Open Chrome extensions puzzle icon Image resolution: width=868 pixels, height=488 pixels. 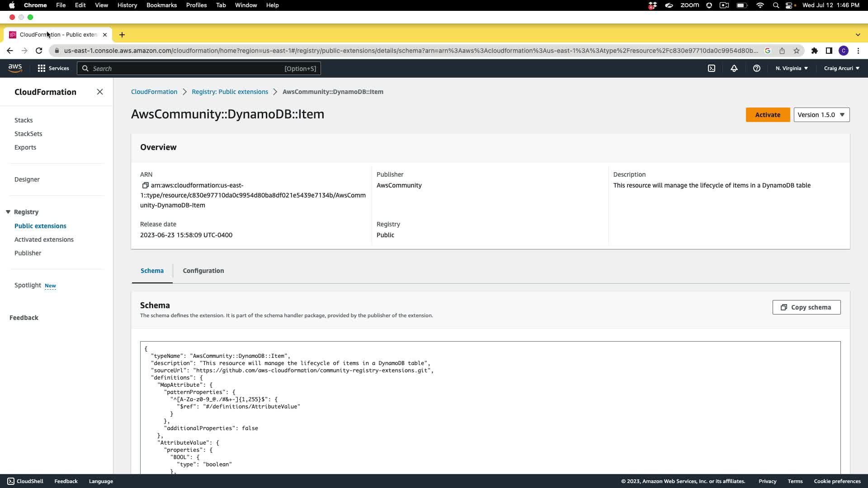814,51
